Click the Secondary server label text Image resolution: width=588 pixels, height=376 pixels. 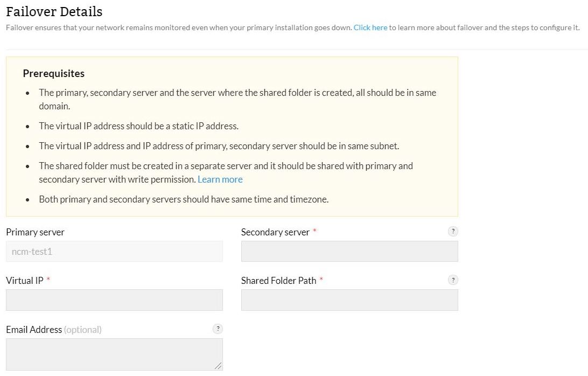click(x=275, y=232)
